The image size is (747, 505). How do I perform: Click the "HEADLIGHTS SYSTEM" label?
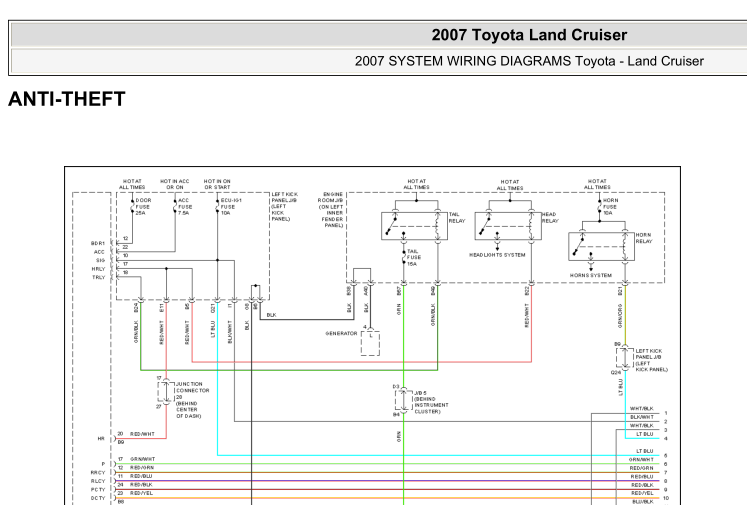point(497,255)
